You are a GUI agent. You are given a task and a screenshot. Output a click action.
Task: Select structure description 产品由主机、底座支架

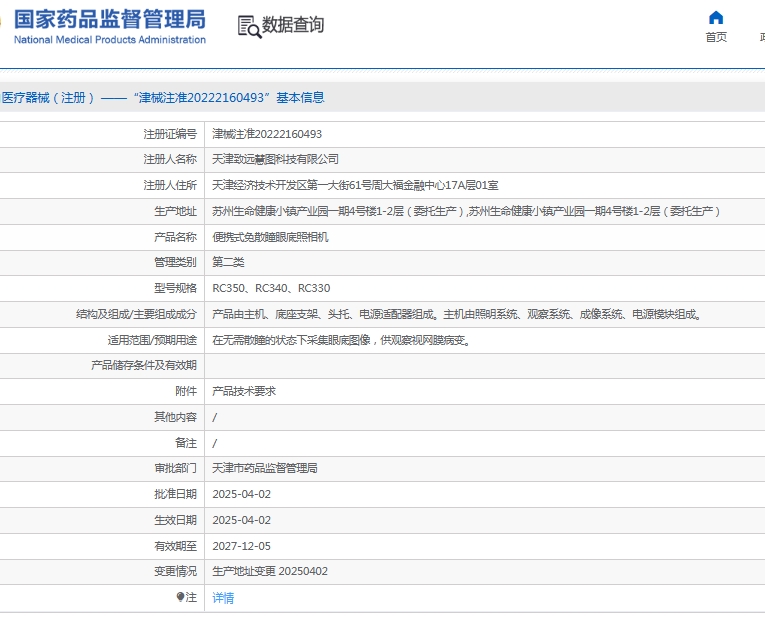tap(457, 314)
